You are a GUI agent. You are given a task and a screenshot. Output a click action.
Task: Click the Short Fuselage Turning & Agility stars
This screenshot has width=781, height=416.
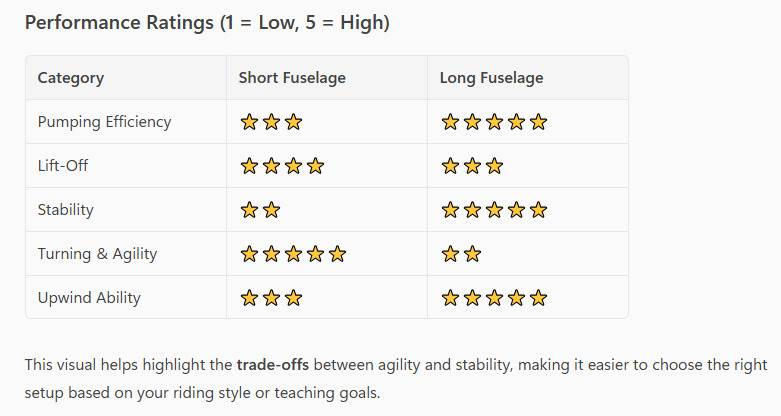point(293,254)
